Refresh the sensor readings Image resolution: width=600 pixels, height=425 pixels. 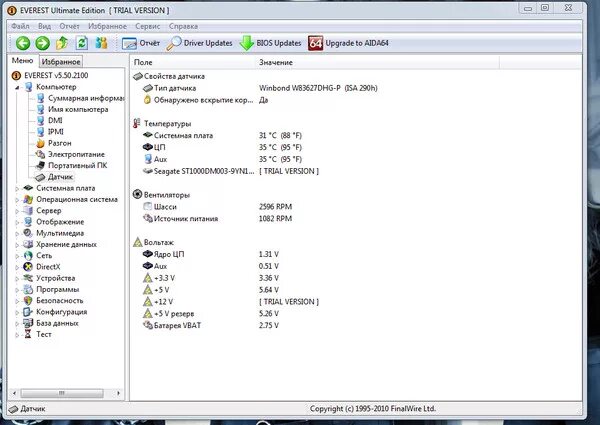click(x=82, y=43)
